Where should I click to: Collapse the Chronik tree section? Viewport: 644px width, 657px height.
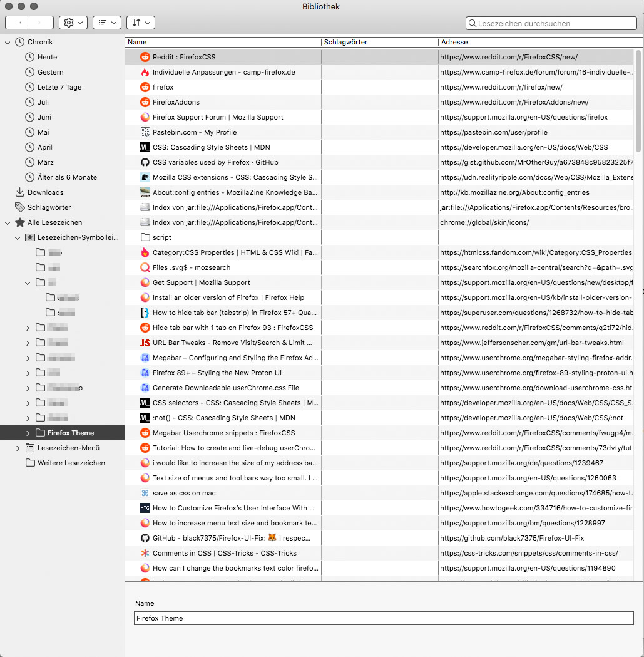pyautogui.click(x=8, y=43)
